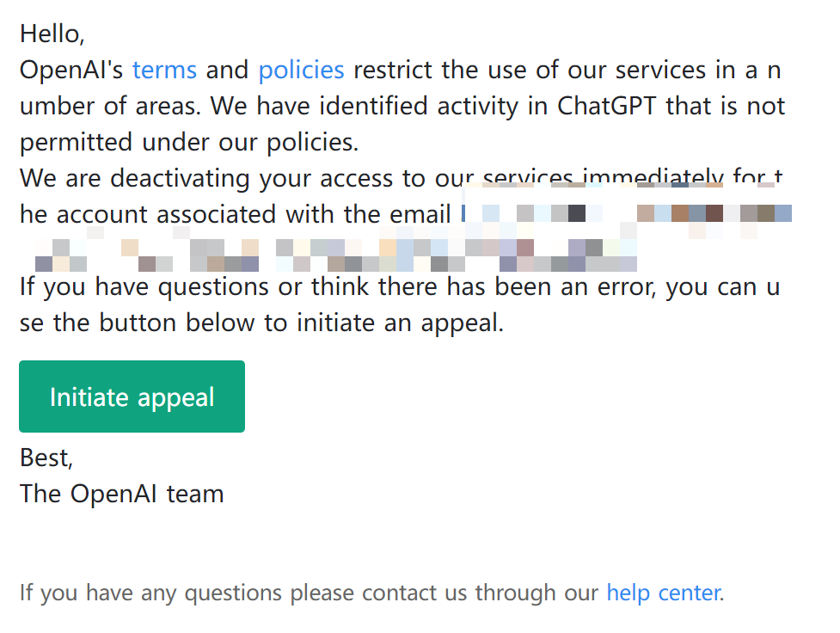
Task: Open the blue "terms" link
Action: 164,71
